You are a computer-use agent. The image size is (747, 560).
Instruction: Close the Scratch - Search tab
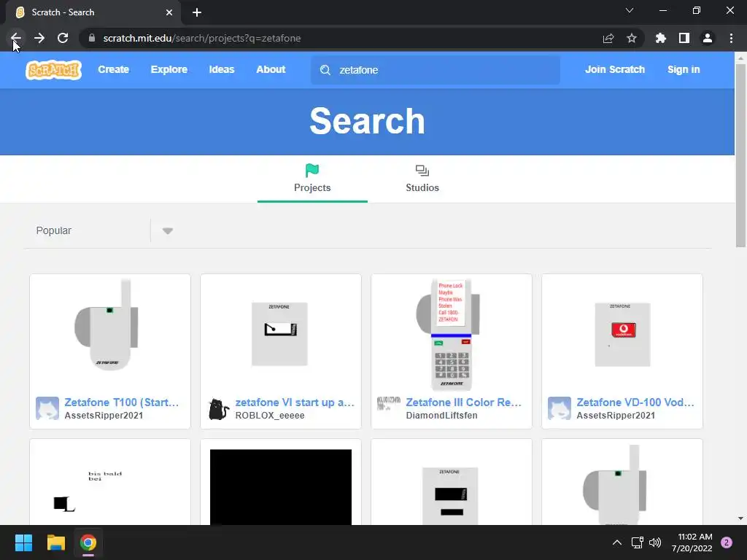[x=169, y=12]
